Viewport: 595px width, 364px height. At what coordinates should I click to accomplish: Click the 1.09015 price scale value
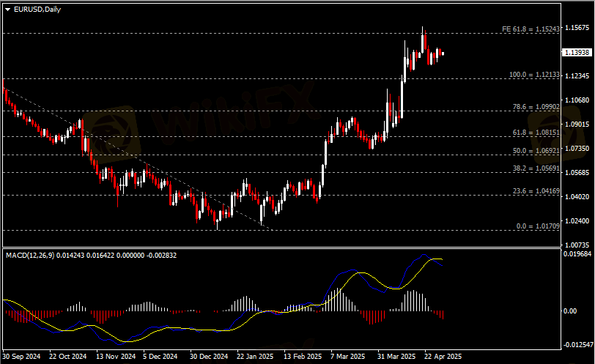point(577,125)
